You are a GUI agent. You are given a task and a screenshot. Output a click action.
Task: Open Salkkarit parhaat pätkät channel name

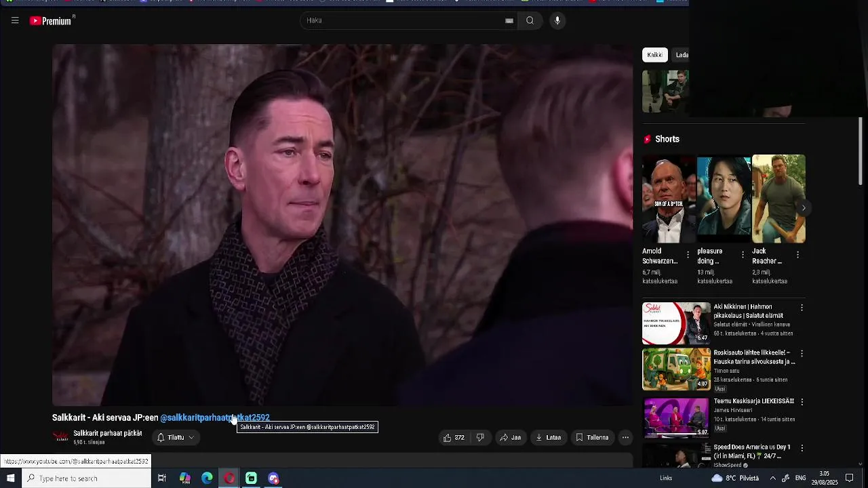(x=108, y=433)
